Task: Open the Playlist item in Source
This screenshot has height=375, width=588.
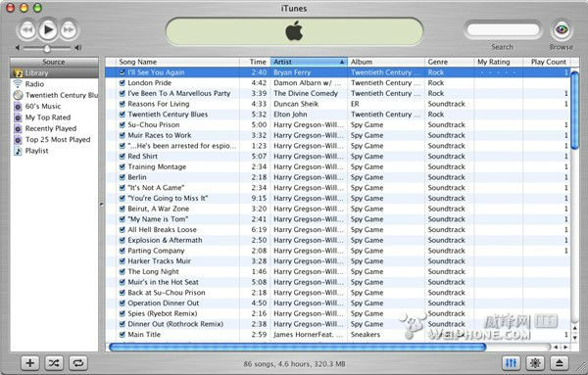Action: coord(54,151)
